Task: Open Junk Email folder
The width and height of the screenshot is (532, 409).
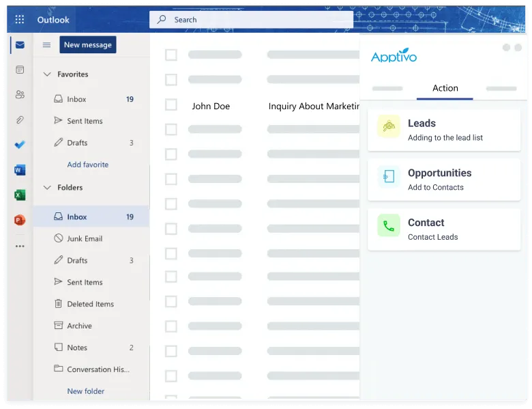Action: 91,238
